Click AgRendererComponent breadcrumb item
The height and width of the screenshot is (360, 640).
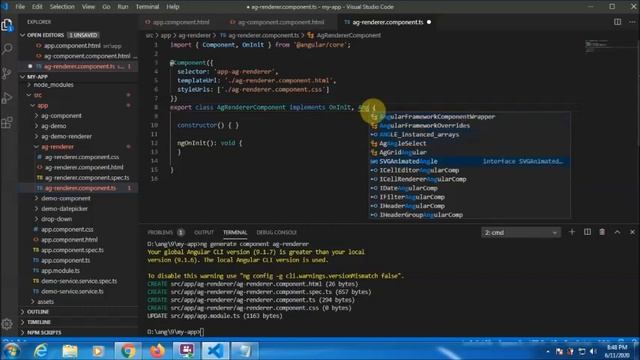(x=348, y=36)
